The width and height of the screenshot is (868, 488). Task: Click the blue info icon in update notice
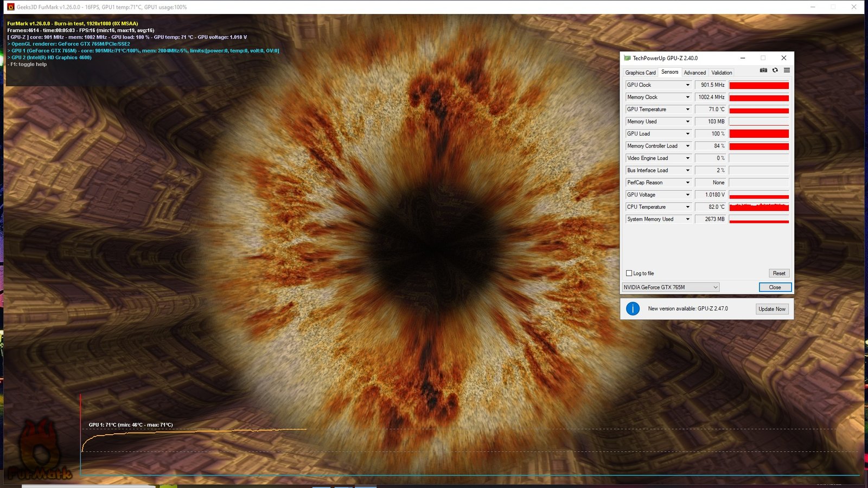[x=633, y=309]
